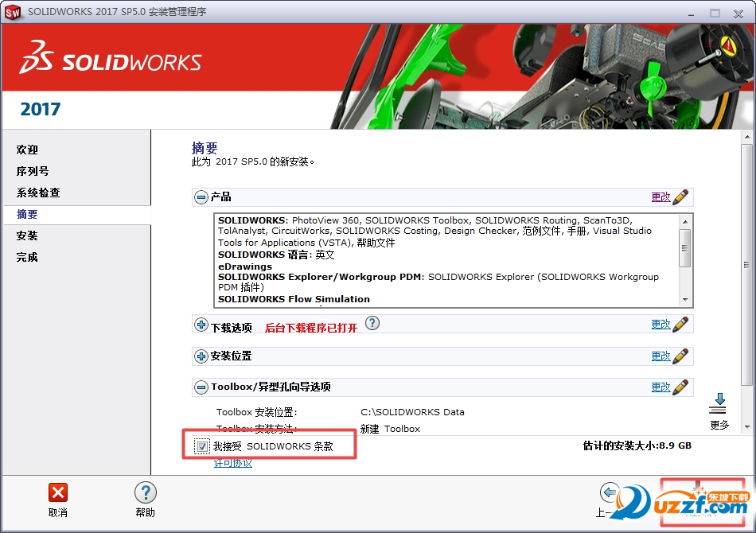Select 安装 step in sidebar
Viewport: 756px width, 533px height.
[27, 235]
